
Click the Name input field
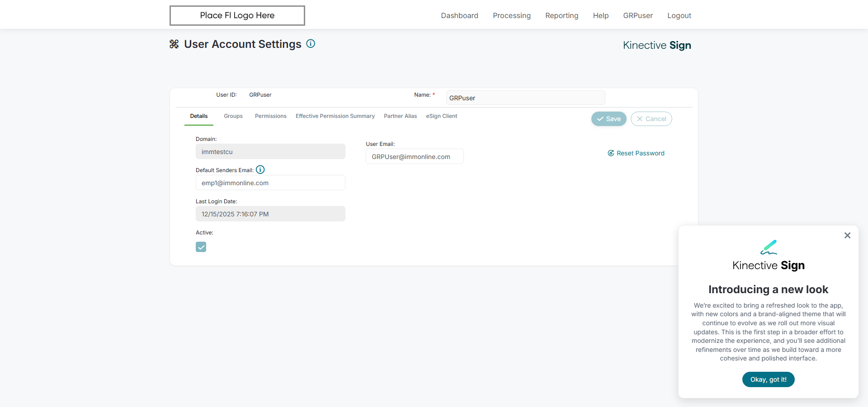(x=526, y=98)
